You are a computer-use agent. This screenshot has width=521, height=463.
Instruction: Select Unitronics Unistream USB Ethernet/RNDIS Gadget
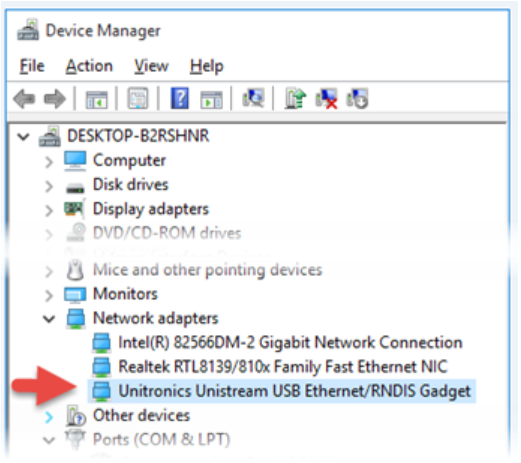coord(282,391)
